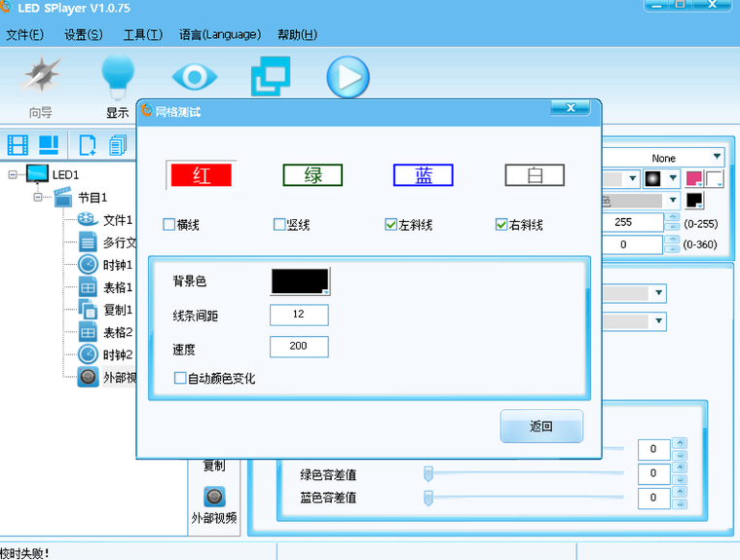Click the black color swatch in the right panel
The width and height of the screenshot is (740, 560).
coord(694,201)
